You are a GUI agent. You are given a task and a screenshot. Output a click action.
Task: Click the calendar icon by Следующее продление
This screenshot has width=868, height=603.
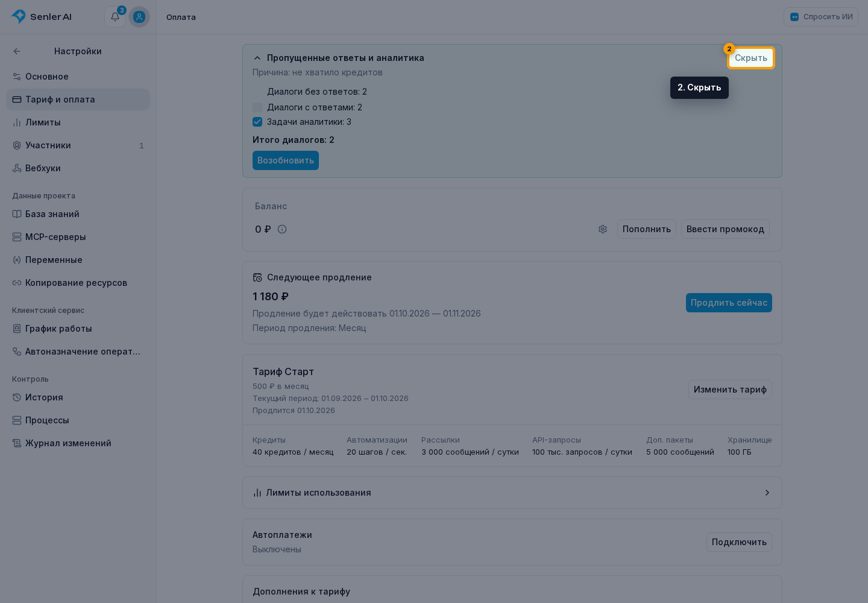257,277
